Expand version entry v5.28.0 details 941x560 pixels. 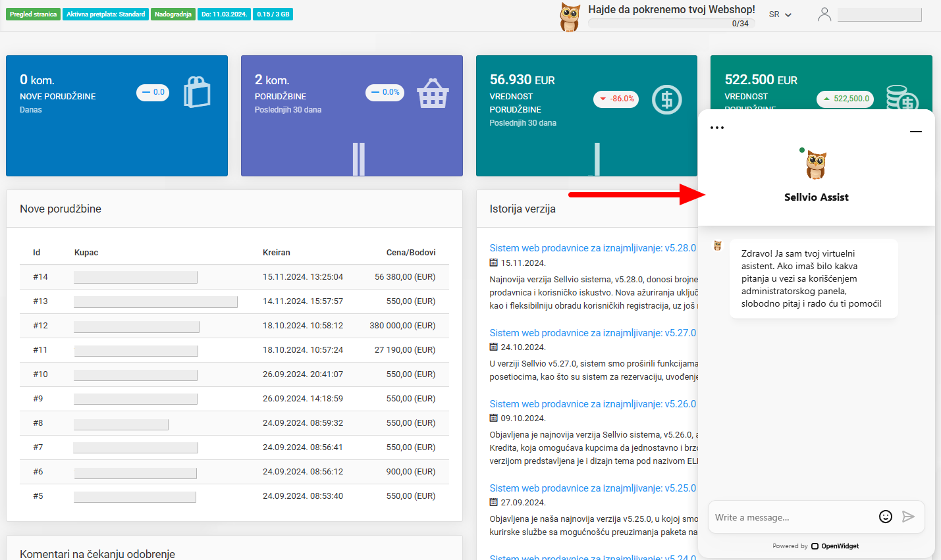[x=593, y=247]
